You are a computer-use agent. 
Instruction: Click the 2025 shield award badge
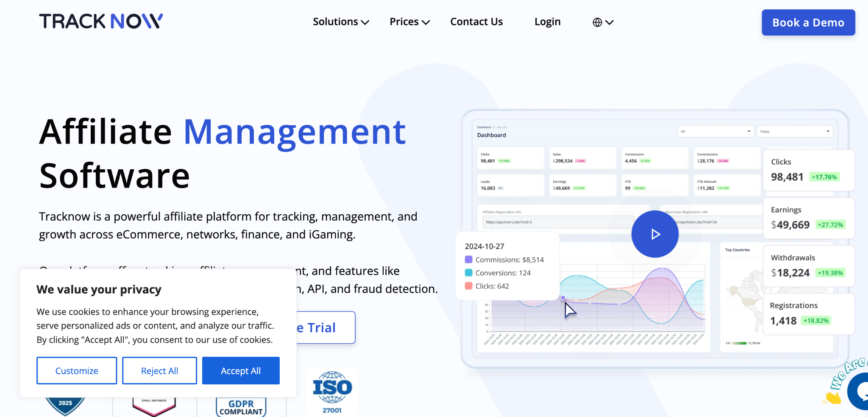pos(65,406)
